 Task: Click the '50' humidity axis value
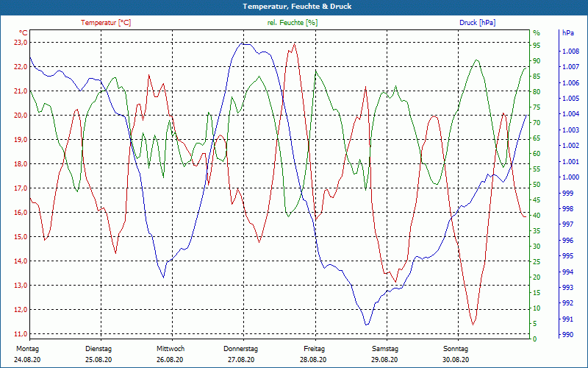[537, 185]
